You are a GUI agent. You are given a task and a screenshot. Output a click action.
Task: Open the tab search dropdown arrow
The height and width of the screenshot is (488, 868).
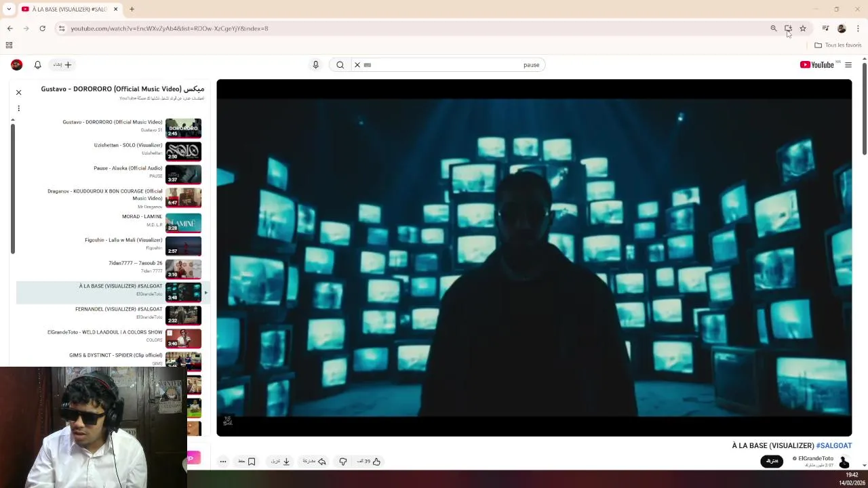click(9, 9)
